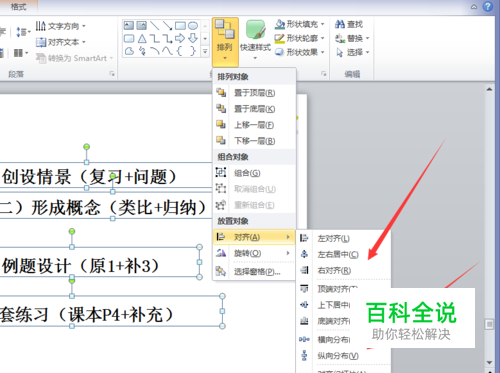Open Paragraph (段落) dialog launcher
The image size is (500, 373).
pyautogui.click(x=112, y=74)
